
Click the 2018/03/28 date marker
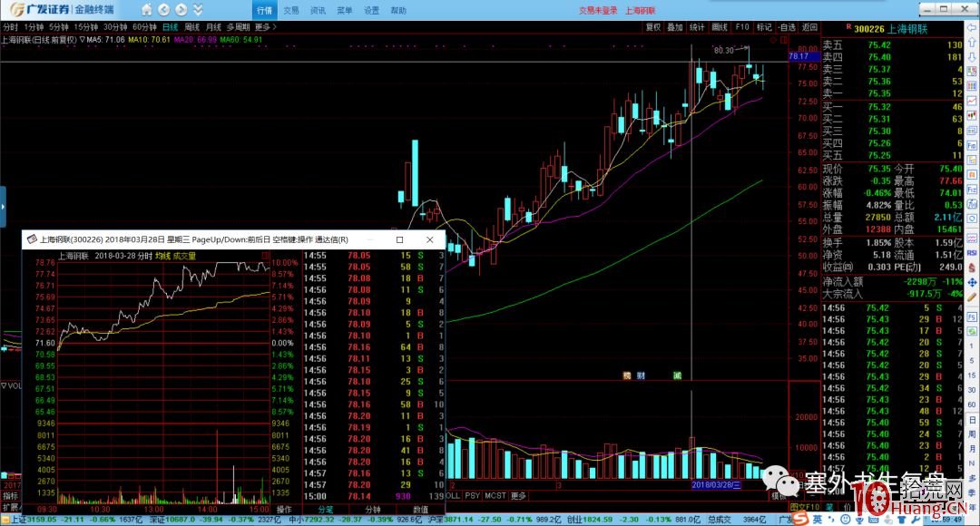pos(716,485)
